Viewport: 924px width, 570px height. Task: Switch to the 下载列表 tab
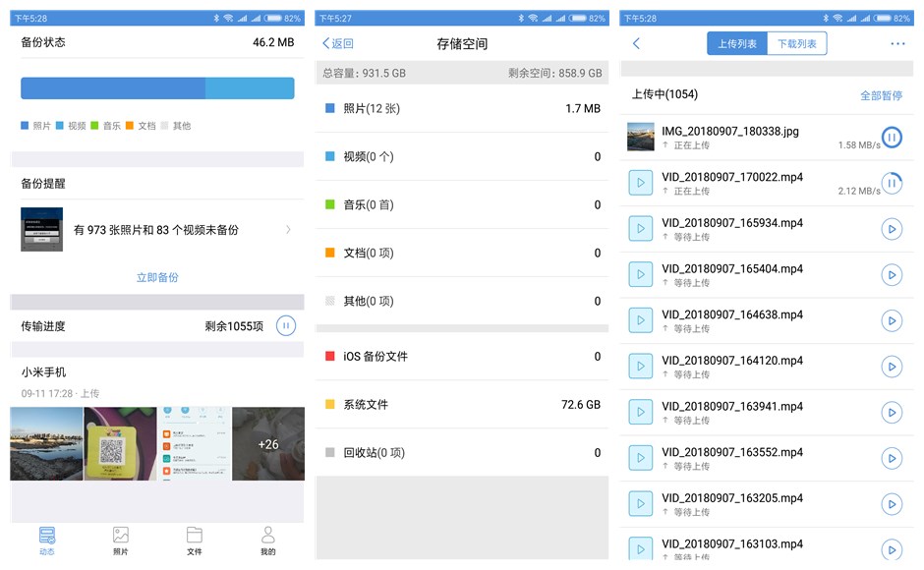click(797, 43)
